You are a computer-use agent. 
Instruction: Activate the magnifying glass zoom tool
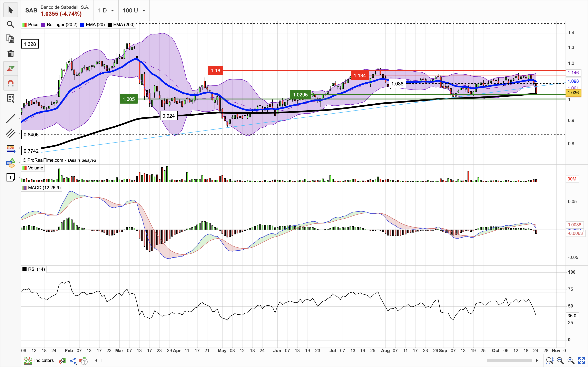[x=10, y=24]
